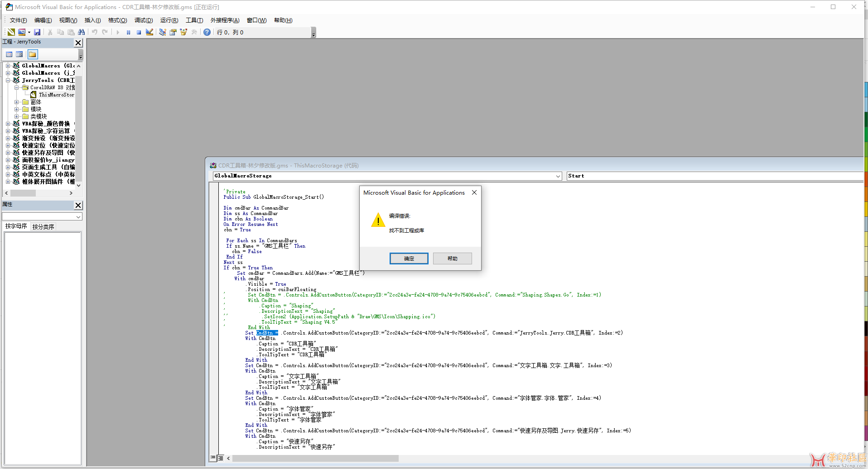Click the View Object icon in project panel
Image resolution: width=868 pixels, height=469 pixels.
click(x=19, y=54)
